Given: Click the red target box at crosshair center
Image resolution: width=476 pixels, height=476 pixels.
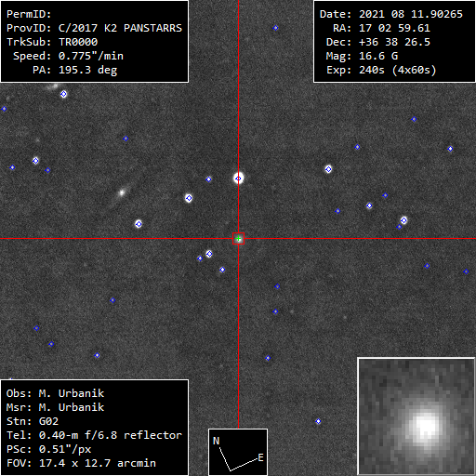Looking at the screenshot, I should [x=238, y=238].
